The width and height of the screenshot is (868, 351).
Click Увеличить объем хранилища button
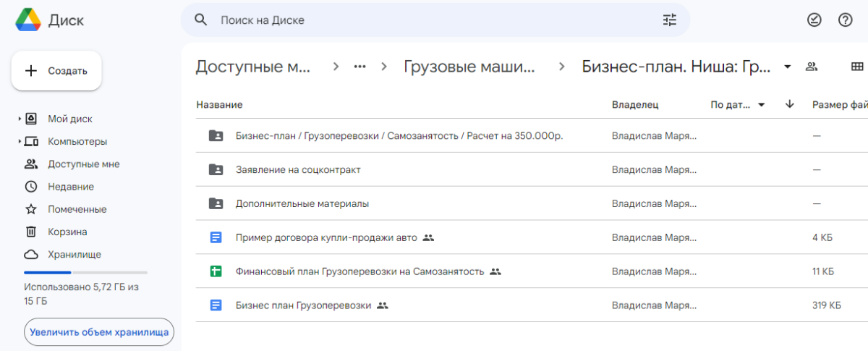[99, 332]
